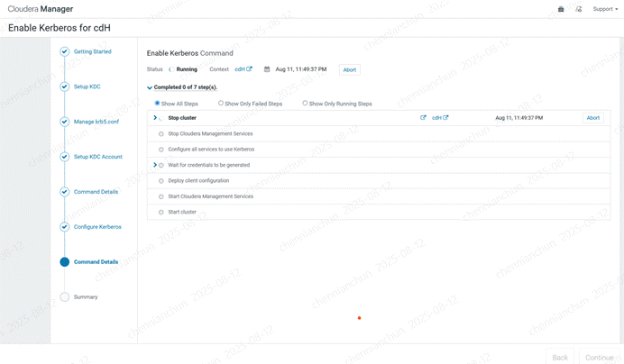Click Start Cloudera Management Services status icon

pyautogui.click(x=161, y=196)
